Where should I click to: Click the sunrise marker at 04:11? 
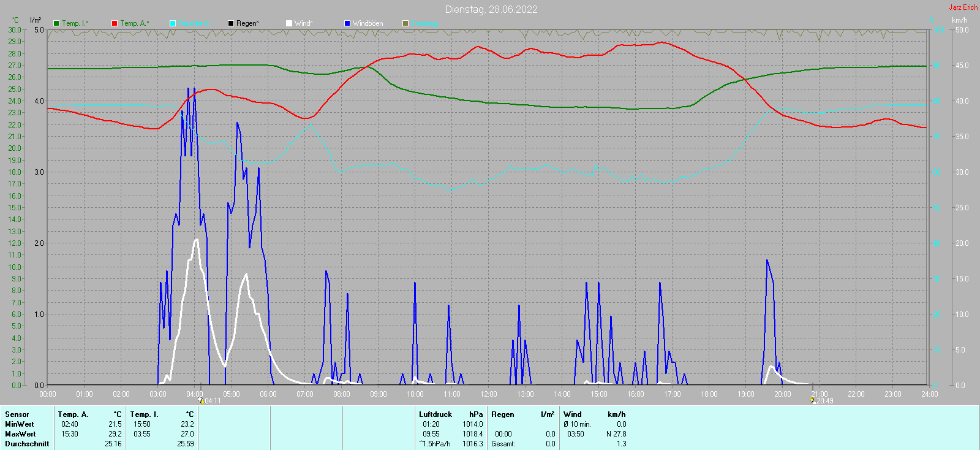(x=201, y=400)
